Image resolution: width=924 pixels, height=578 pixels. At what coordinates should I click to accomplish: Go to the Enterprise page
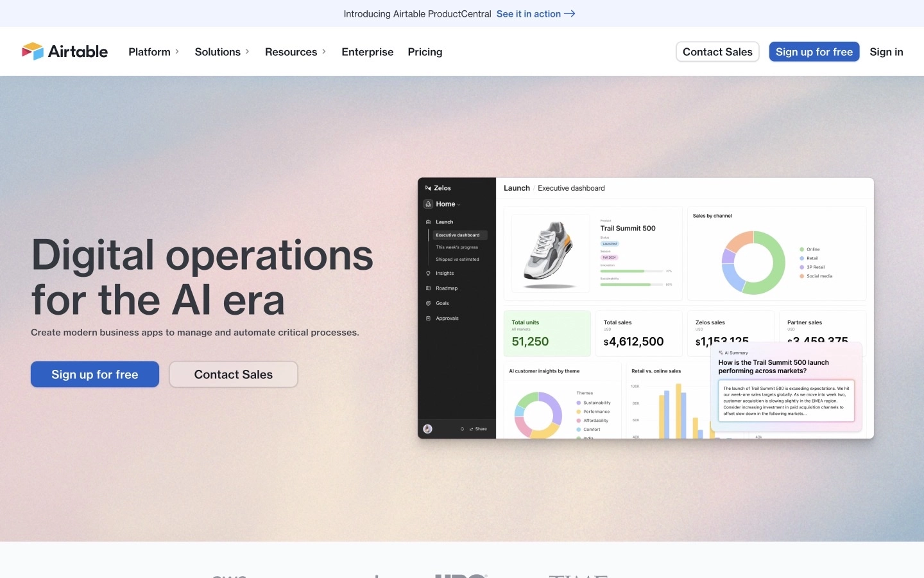coord(368,52)
